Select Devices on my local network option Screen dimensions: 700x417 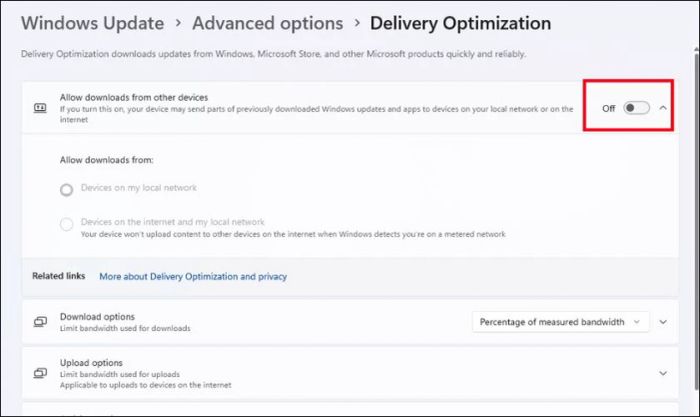point(67,190)
